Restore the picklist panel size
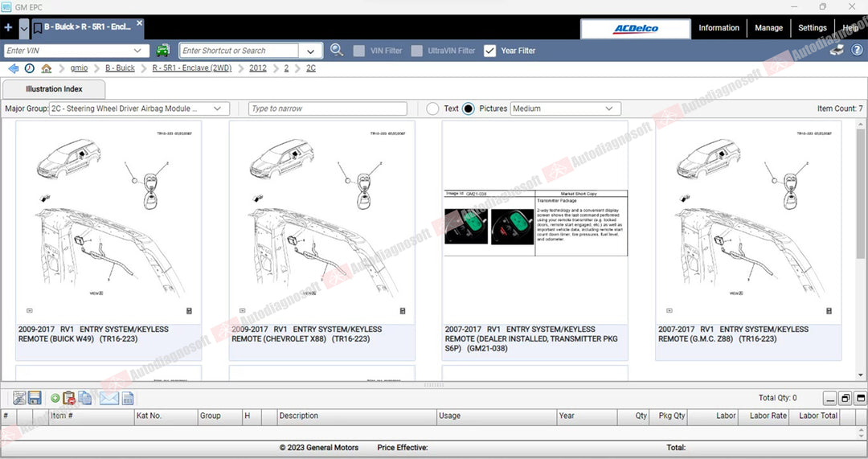This screenshot has width=868, height=459. coord(845,398)
